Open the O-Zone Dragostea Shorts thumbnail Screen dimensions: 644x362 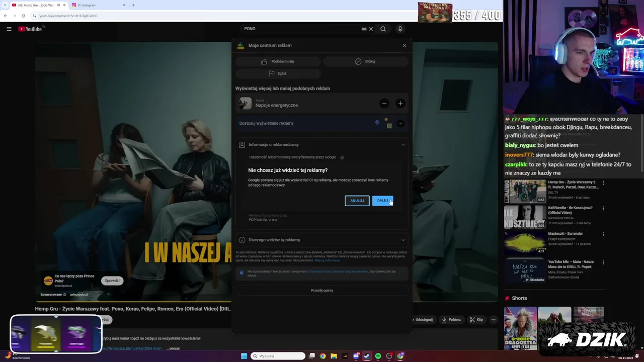(x=521, y=328)
